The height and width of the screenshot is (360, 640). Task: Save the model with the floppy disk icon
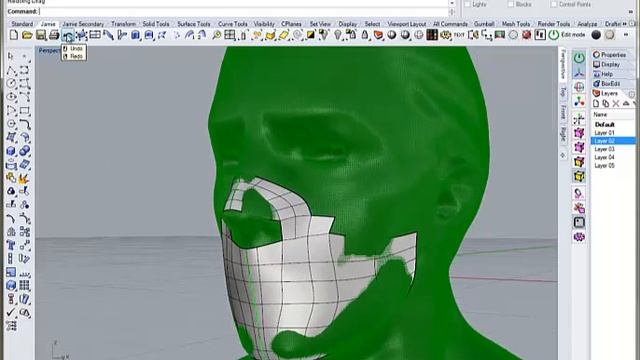click(41, 35)
